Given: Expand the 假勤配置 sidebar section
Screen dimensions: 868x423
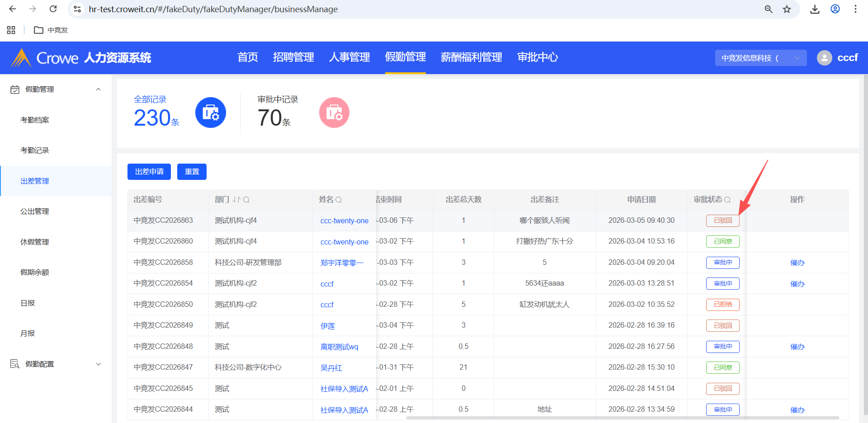Looking at the screenshot, I should (x=98, y=364).
